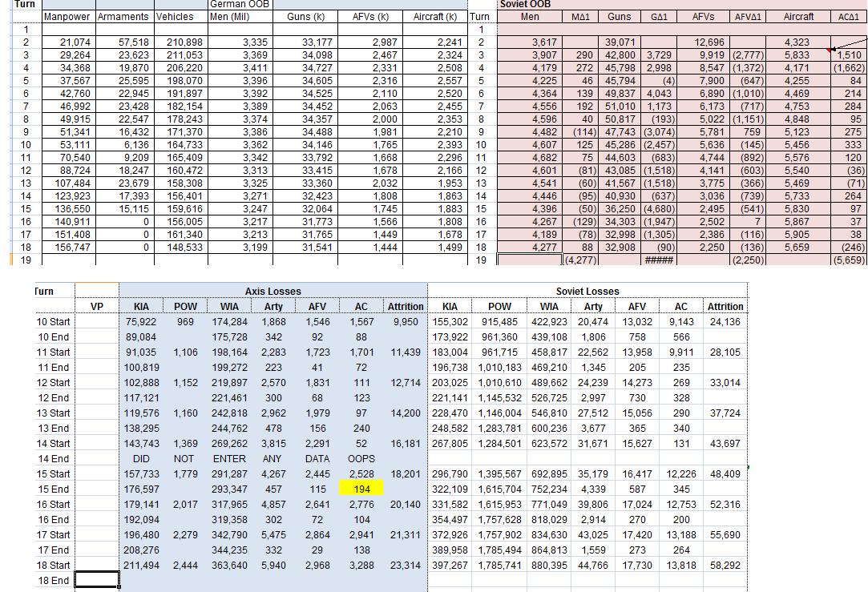
Task: Select Soviet POW value 1,615,704
Action: point(499,489)
